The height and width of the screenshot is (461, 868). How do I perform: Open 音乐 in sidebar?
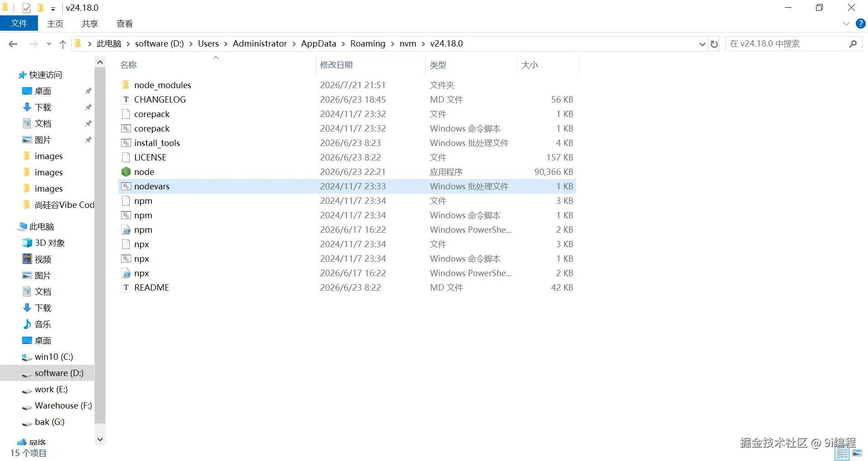tap(37, 325)
